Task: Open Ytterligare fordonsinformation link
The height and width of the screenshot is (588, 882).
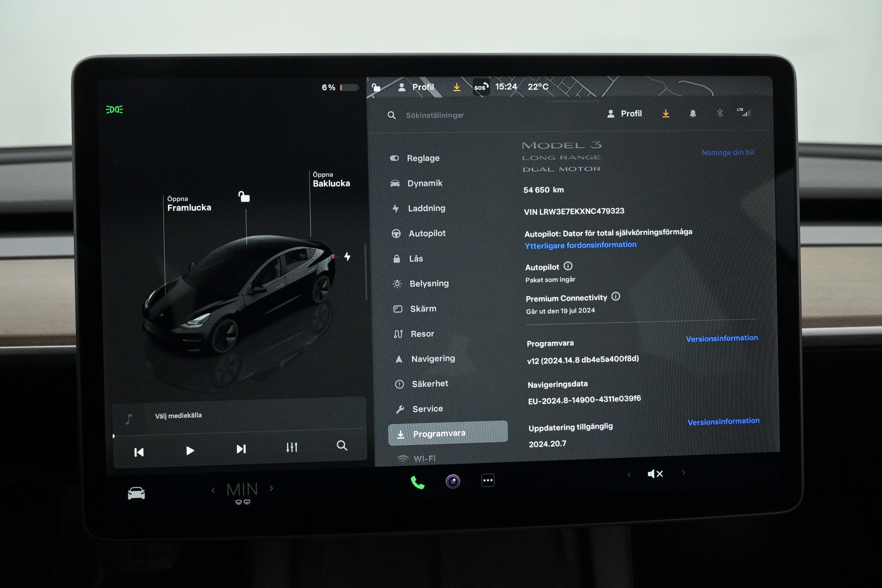Action: pyautogui.click(x=580, y=245)
